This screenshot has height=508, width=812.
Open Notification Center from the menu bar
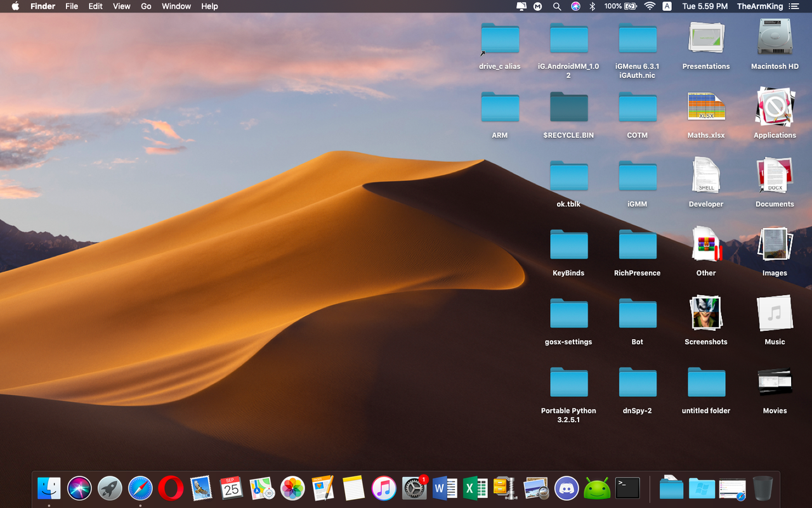coord(794,6)
